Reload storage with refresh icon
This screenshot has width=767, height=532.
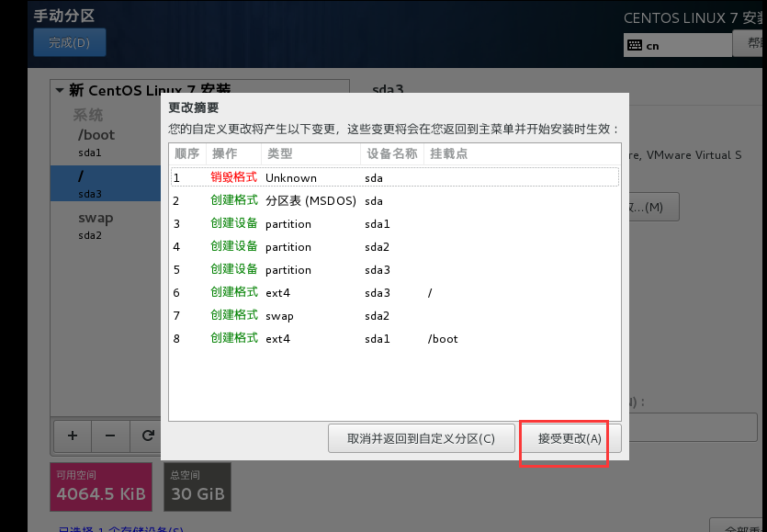click(x=147, y=436)
